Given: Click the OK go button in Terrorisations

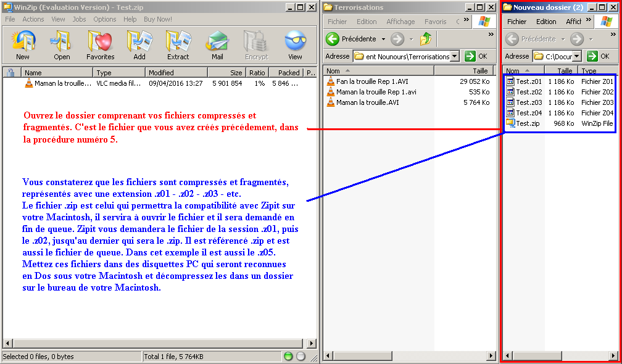Looking at the screenshot, I should pos(476,56).
